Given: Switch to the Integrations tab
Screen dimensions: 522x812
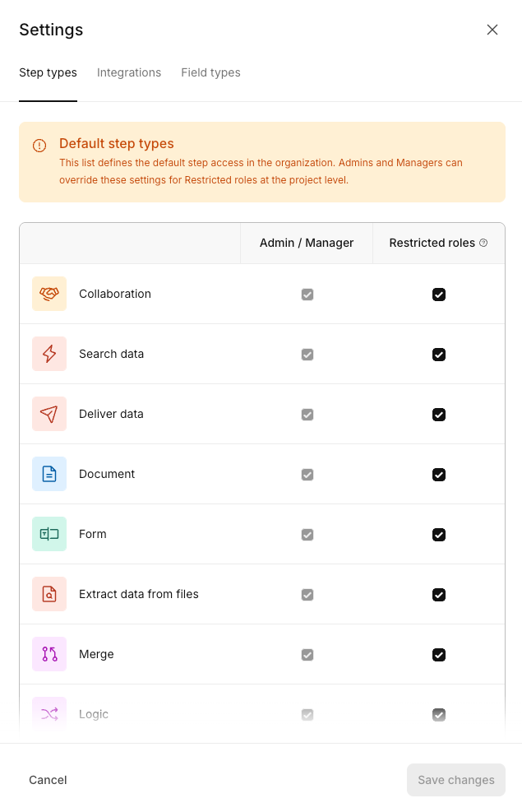Looking at the screenshot, I should point(129,72).
